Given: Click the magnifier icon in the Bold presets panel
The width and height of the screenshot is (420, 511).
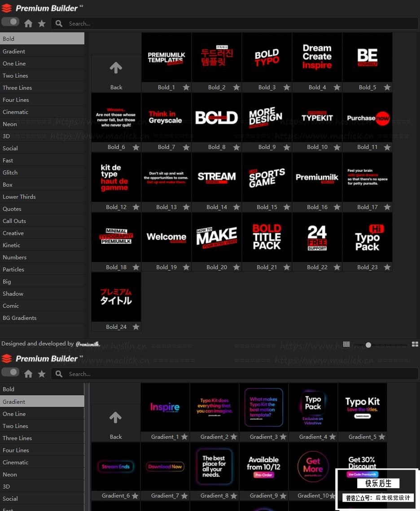Looking at the screenshot, I should click(59, 23).
